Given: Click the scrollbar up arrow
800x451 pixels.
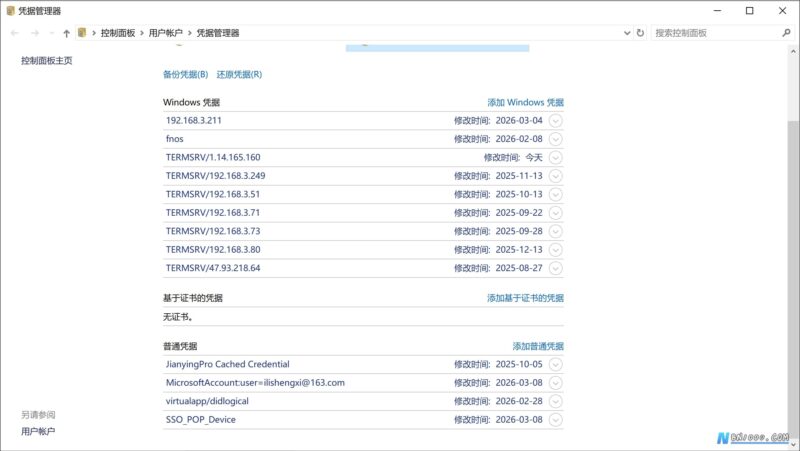Looking at the screenshot, I should [x=793, y=52].
